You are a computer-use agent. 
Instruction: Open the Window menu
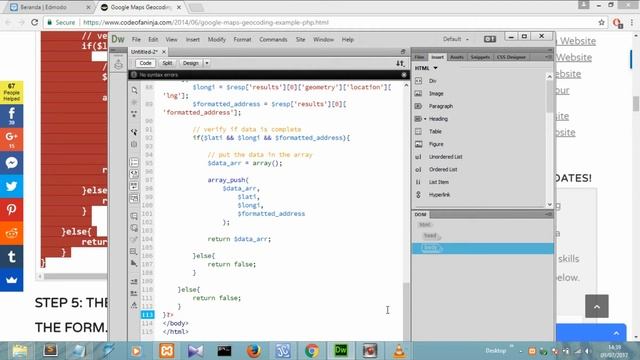pos(323,40)
